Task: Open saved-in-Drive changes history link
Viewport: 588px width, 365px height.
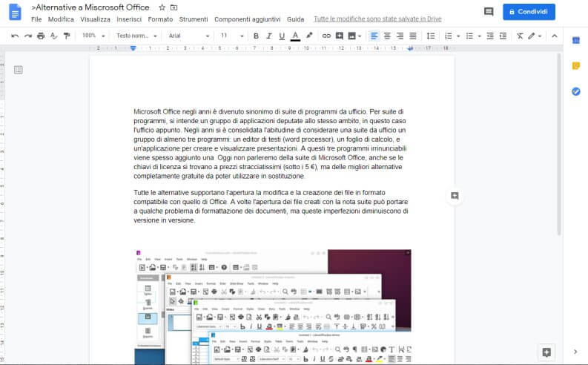Action: (x=377, y=19)
